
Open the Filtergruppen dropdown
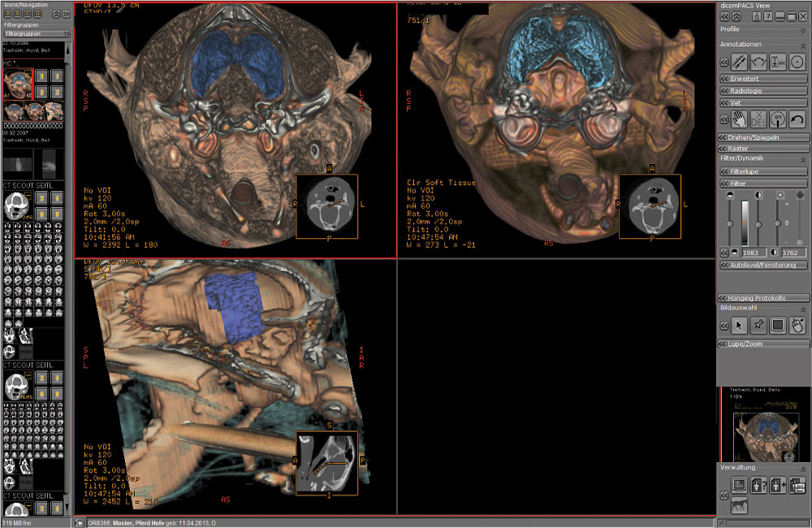(32, 35)
